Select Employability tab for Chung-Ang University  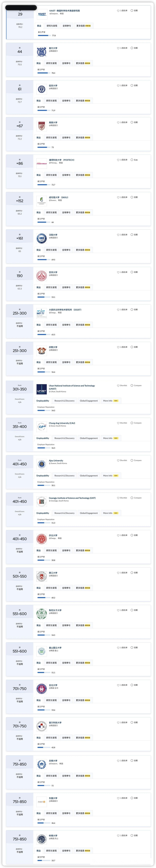tap(43, 438)
